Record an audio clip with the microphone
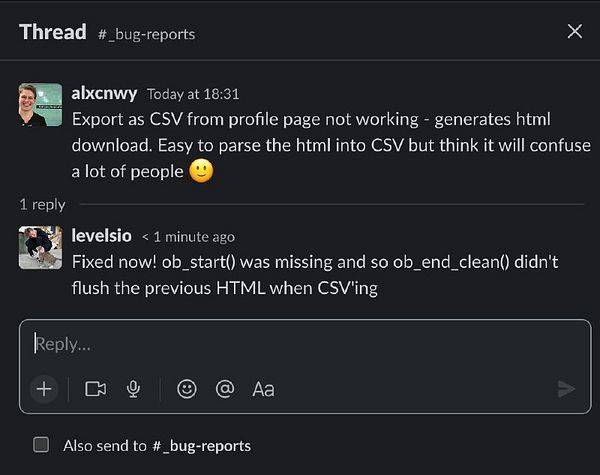 (133, 389)
